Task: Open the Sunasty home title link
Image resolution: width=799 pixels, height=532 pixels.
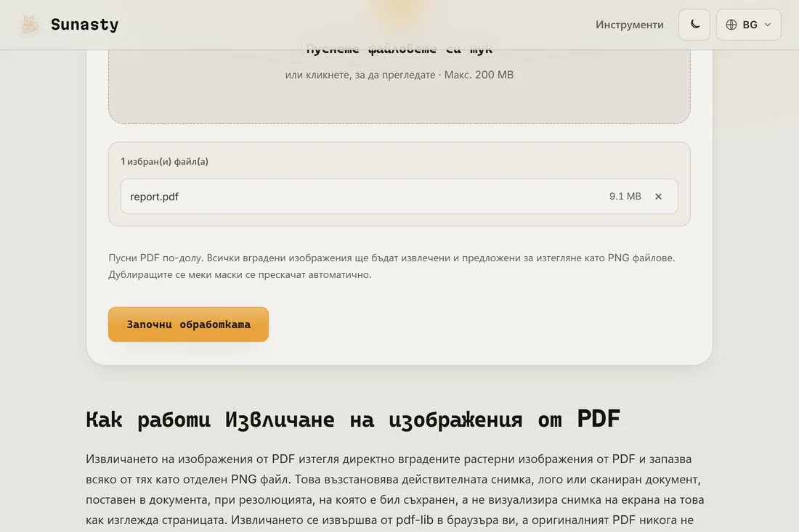Action: click(84, 25)
